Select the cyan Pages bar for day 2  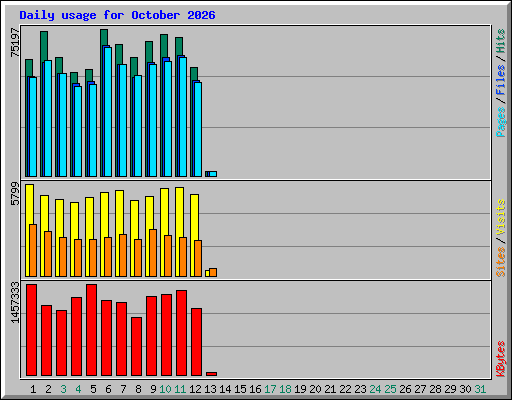pos(48,118)
